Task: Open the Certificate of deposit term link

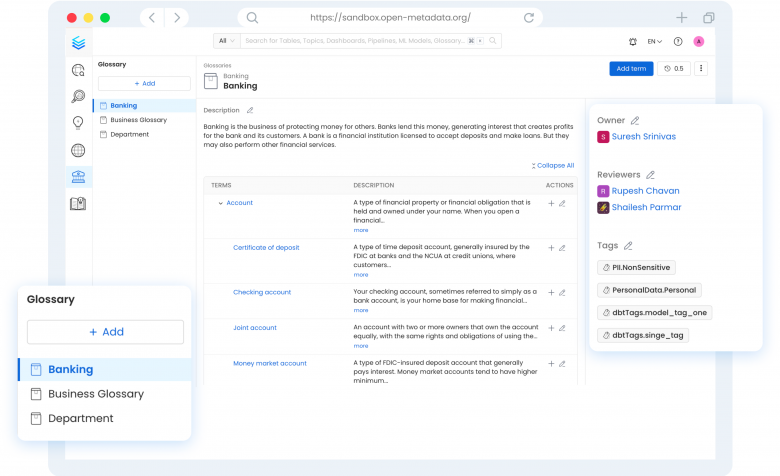Action: tap(266, 248)
